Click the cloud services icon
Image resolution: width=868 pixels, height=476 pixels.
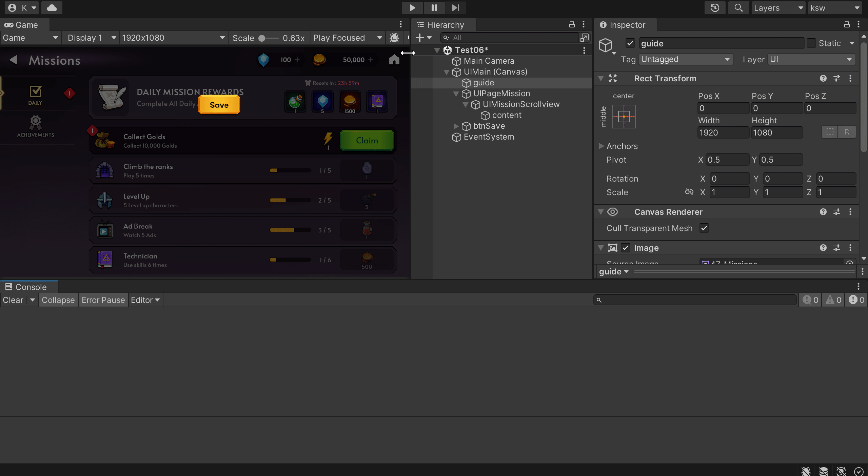click(52, 7)
